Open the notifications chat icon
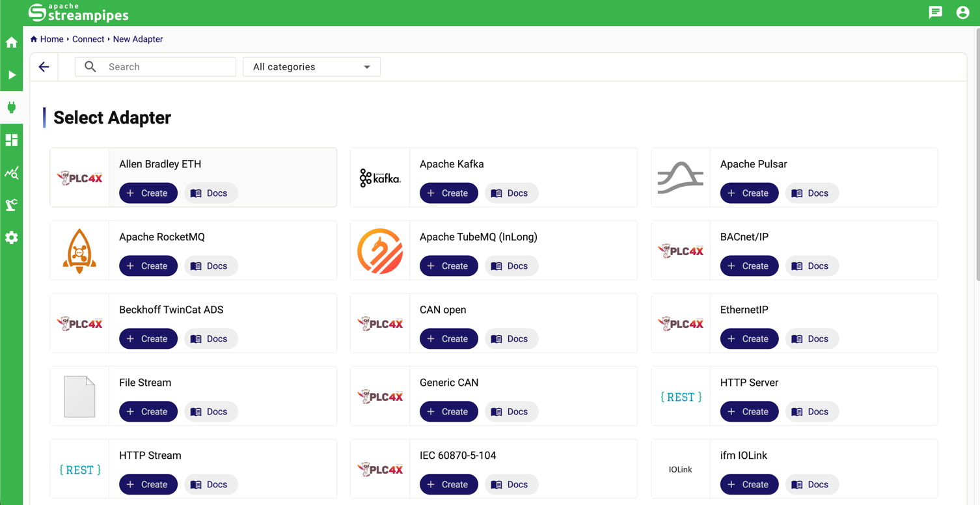The width and height of the screenshot is (980, 505). click(935, 12)
